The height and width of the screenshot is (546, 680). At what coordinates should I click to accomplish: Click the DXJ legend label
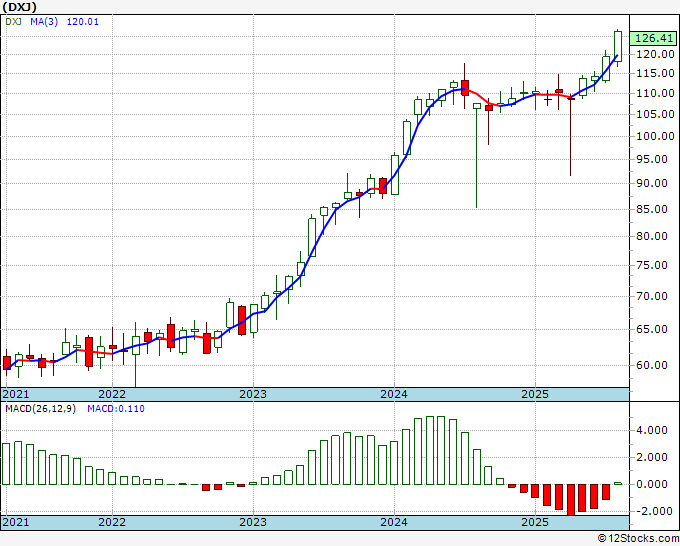[x=13, y=21]
